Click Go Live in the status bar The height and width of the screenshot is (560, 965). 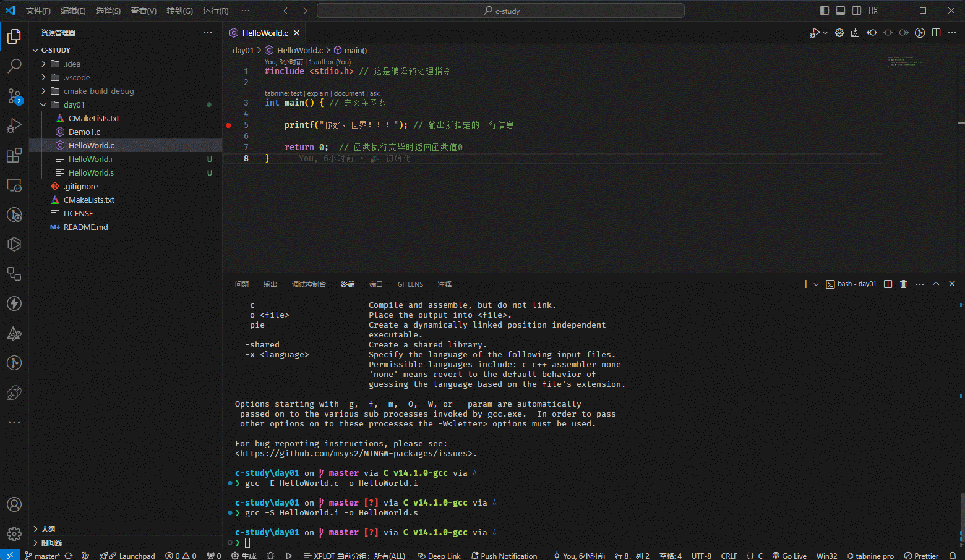coord(789,556)
